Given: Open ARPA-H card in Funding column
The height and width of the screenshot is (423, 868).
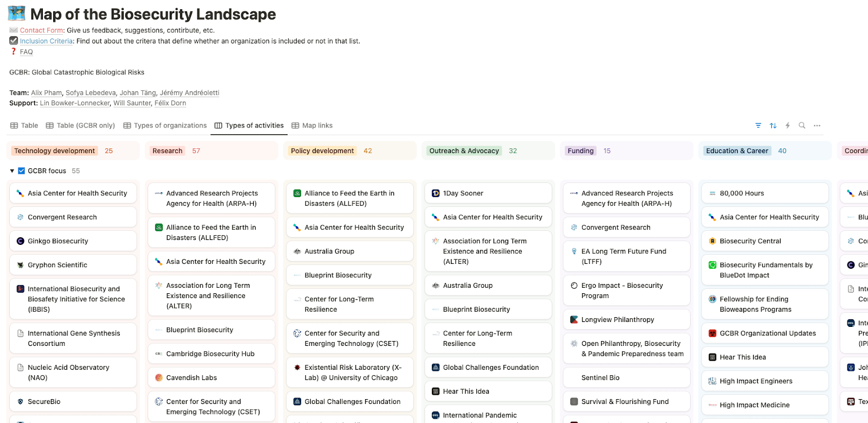Looking at the screenshot, I should [x=627, y=198].
